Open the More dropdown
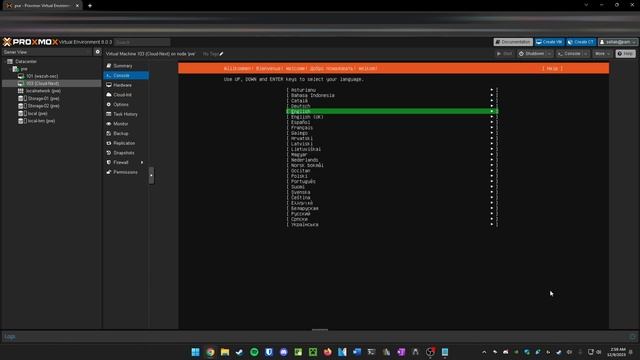This screenshot has height=360, width=640. 602,53
